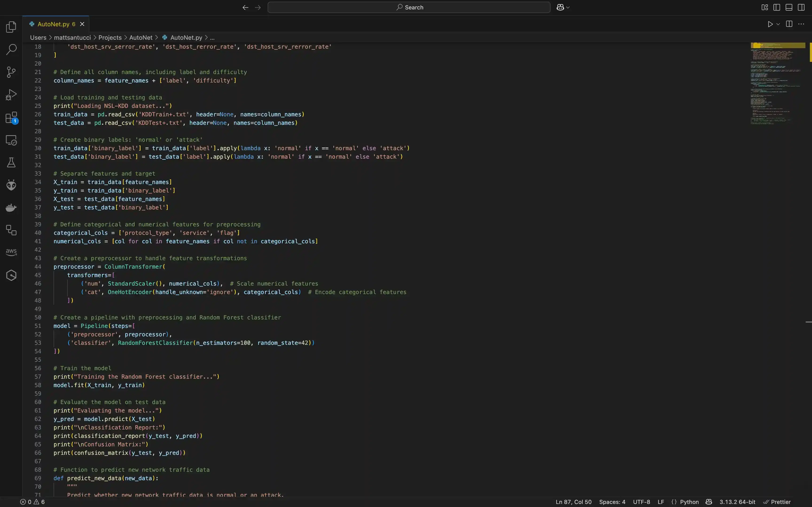Click 'ColumnTransformer' on line 44
This screenshot has height=507, width=812.
[x=133, y=267]
